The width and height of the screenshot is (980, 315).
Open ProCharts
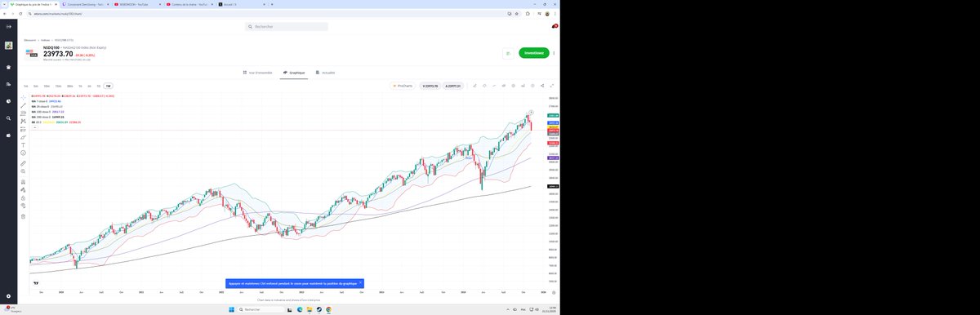(403, 86)
